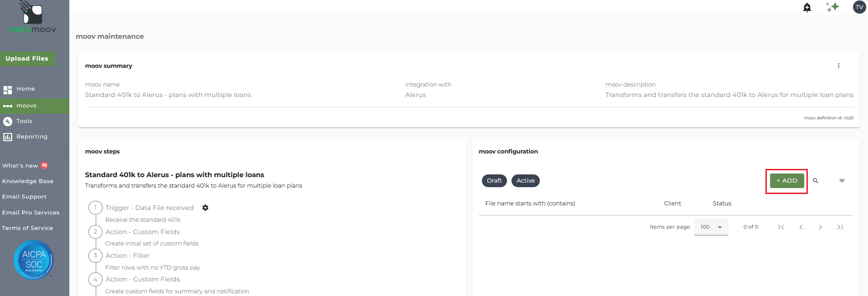Open Terms of Service link
This screenshot has height=296, width=868.
(27, 228)
